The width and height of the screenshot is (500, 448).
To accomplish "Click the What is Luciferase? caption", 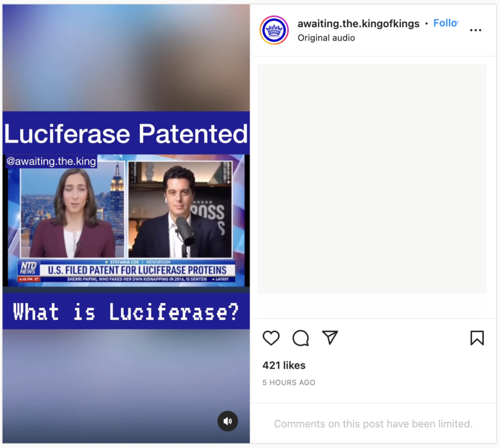I will (x=126, y=311).
